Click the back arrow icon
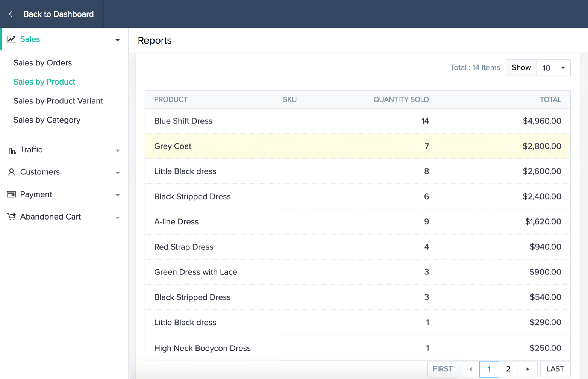 tap(13, 14)
